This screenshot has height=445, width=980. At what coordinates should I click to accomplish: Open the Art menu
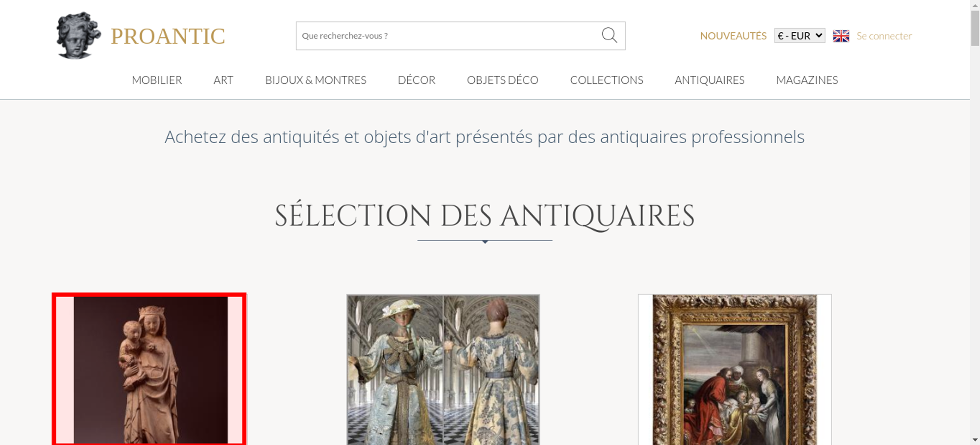(223, 80)
